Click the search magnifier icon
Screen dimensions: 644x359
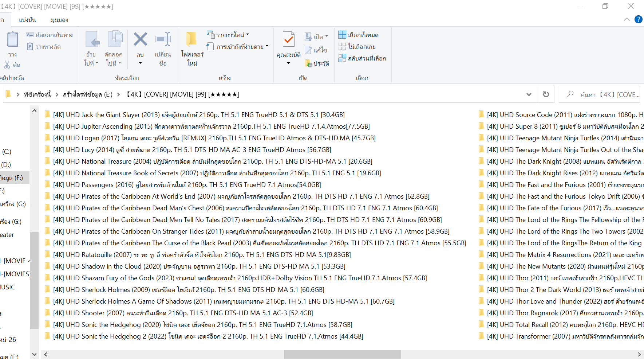pos(570,94)
